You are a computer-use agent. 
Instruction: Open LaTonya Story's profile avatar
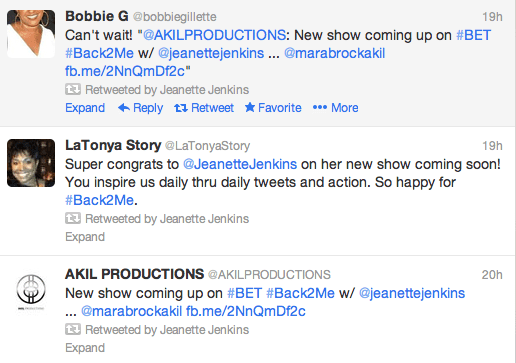tap(31, 163)
